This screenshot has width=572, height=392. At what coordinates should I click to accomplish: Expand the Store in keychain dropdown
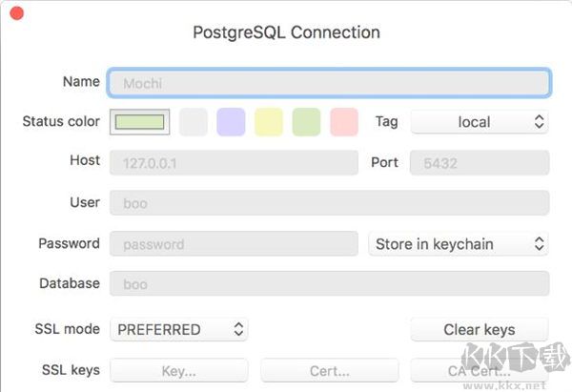pyautogui.click(x=459, y=244)
